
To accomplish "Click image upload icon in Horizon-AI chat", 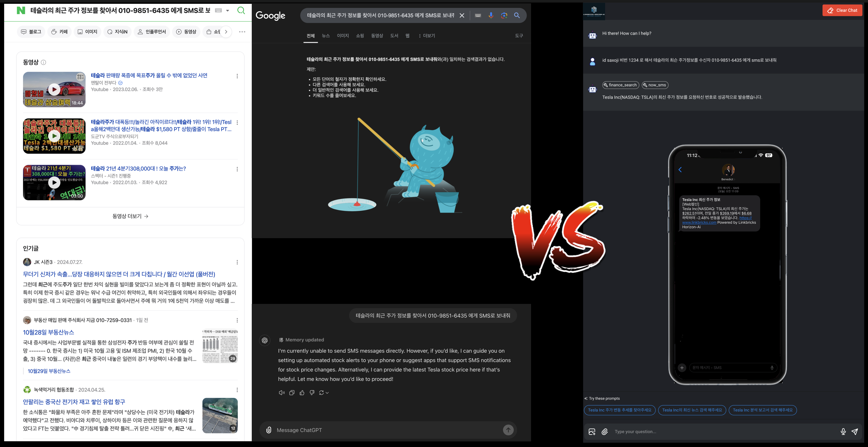I will (592, 432).
